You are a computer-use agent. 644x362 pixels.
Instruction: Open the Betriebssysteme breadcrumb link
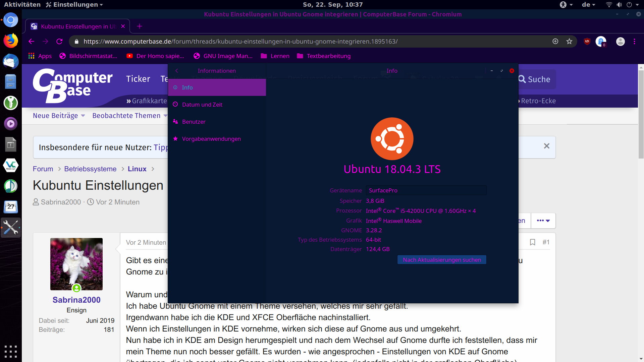[x=90, y=169]
